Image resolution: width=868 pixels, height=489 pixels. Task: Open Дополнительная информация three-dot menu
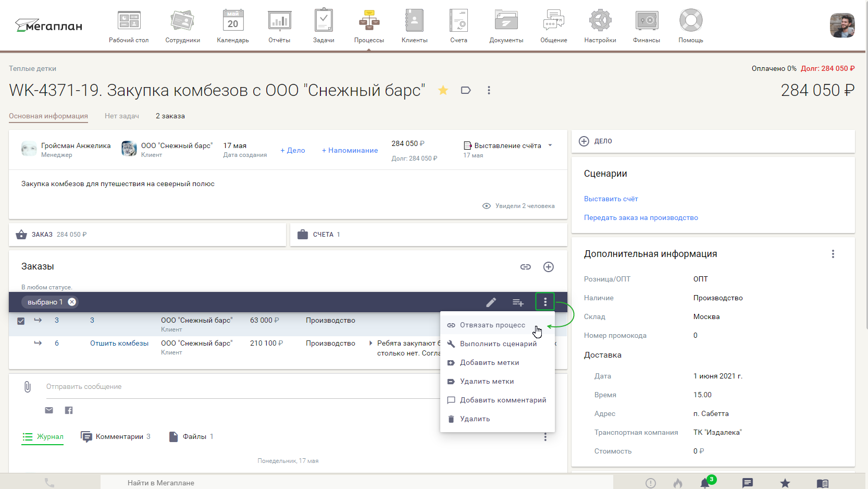click(833, 254)
